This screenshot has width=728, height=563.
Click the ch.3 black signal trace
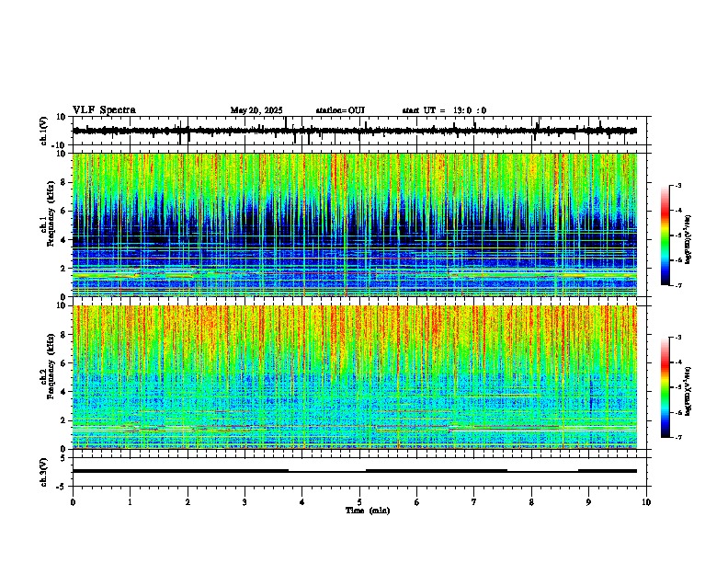coord(355,471)
